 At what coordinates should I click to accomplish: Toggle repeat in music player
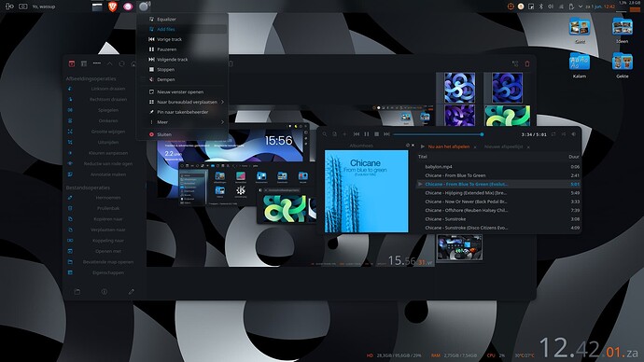[553, 134]
